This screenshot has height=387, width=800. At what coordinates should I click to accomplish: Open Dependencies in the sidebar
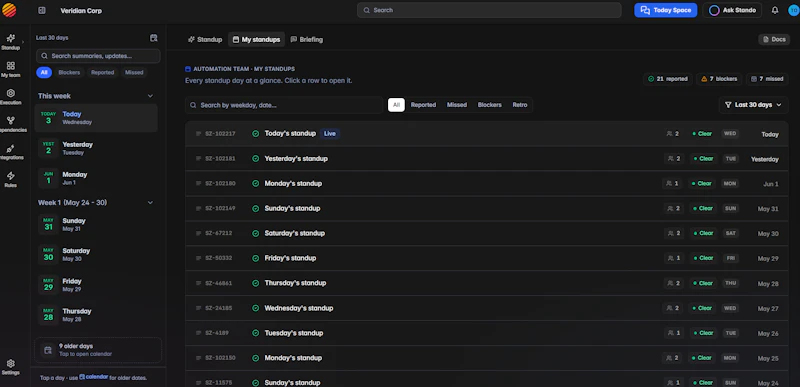click(10, 124)
